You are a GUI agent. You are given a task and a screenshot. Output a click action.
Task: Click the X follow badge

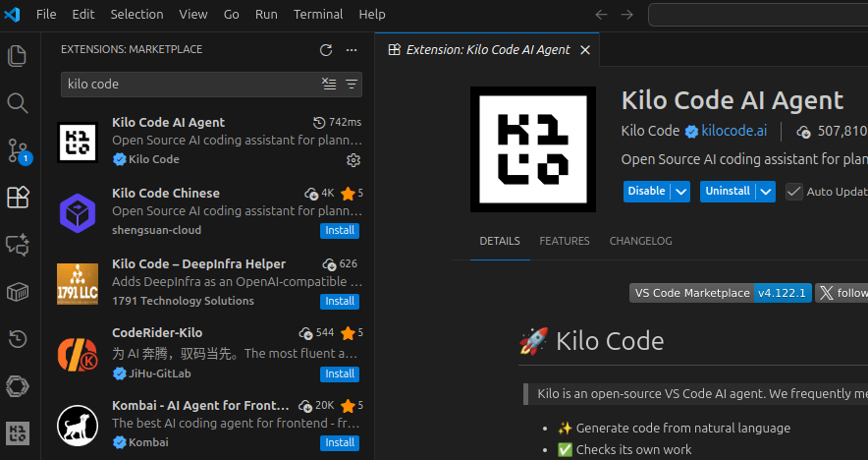click(842, 293)
